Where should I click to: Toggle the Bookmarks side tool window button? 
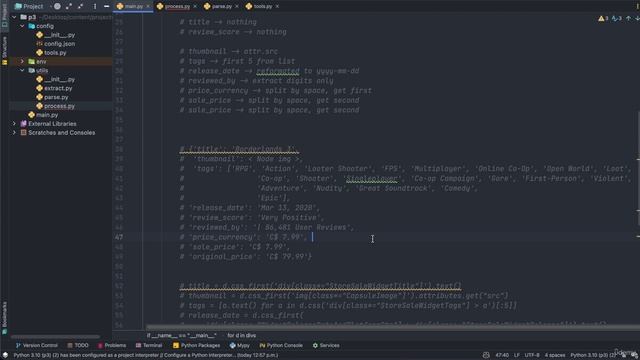(x=4, y=318)
